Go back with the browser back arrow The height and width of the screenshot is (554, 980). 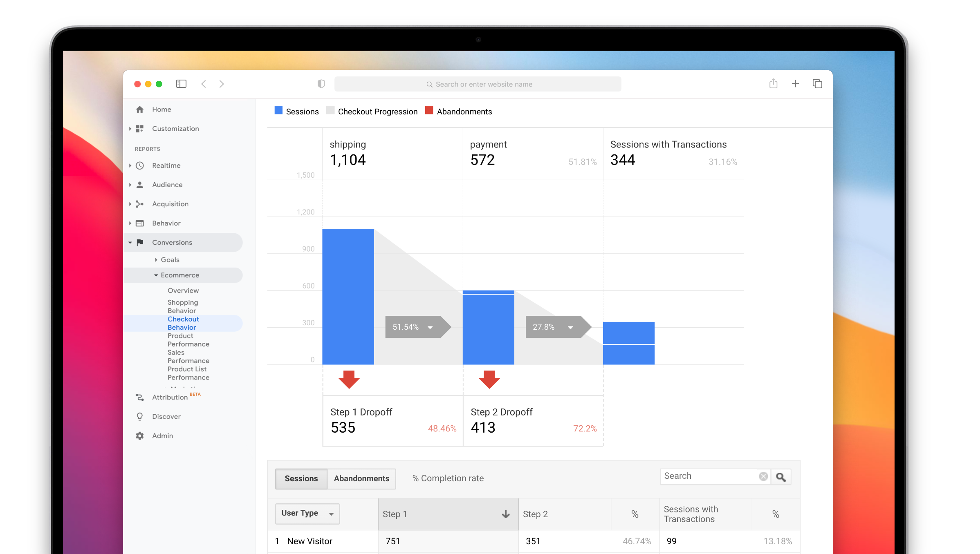(204, 84)
